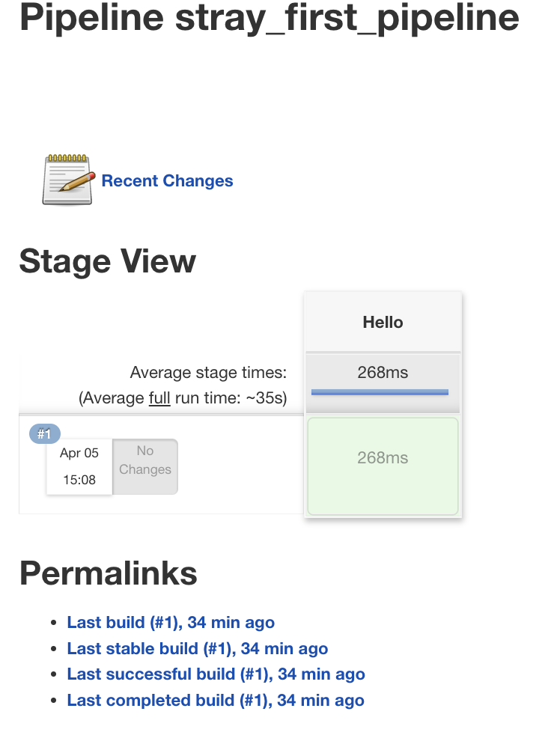554x756 pixels.
Task: Open the Last build (#1) permalink
Action: click(171, 622)
